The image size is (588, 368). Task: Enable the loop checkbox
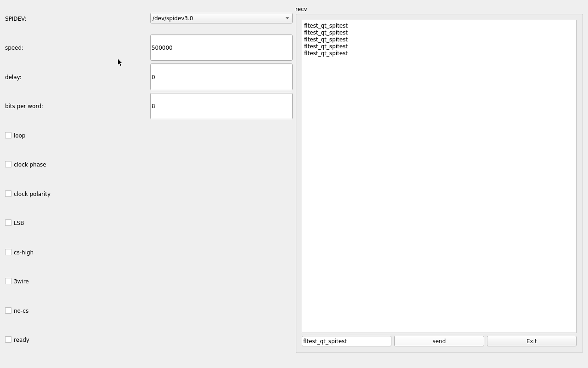point(8,135)
